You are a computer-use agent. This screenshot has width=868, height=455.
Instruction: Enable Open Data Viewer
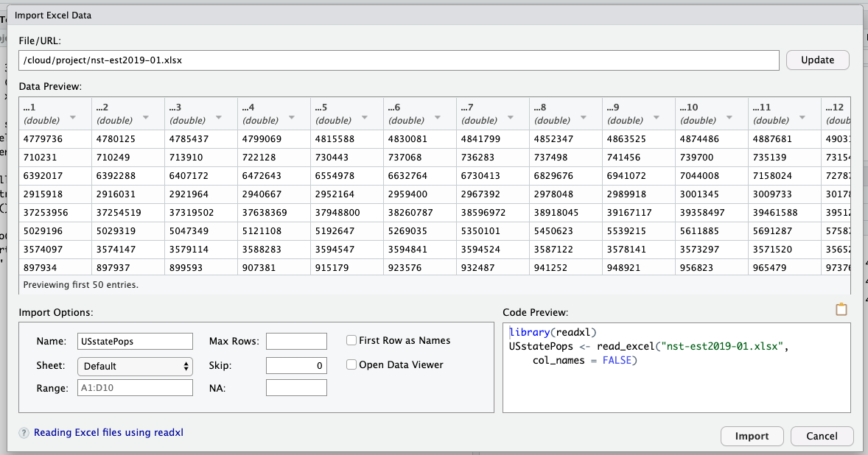[351, 364]
